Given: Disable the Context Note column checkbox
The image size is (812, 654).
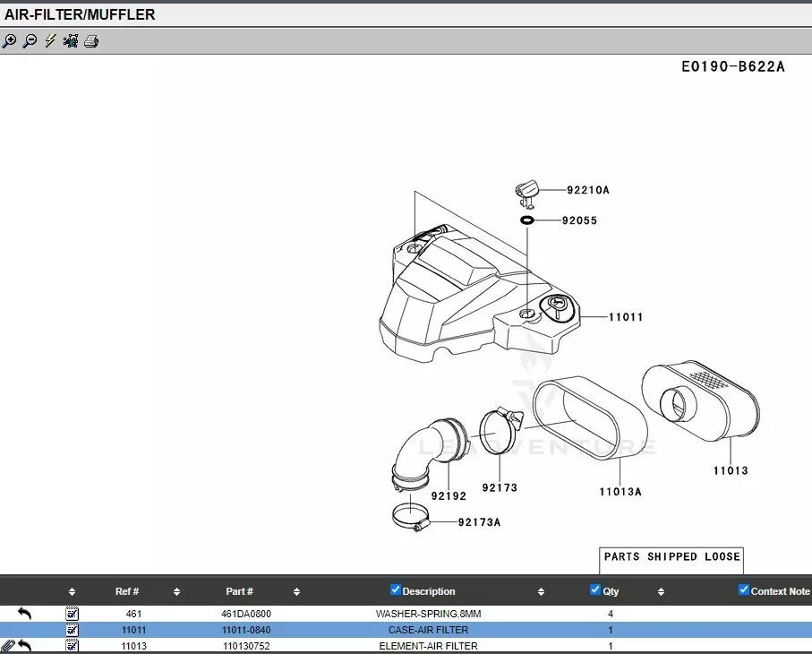Looking at the screenshot, I should pyautogui.click(x=743, y=589).
